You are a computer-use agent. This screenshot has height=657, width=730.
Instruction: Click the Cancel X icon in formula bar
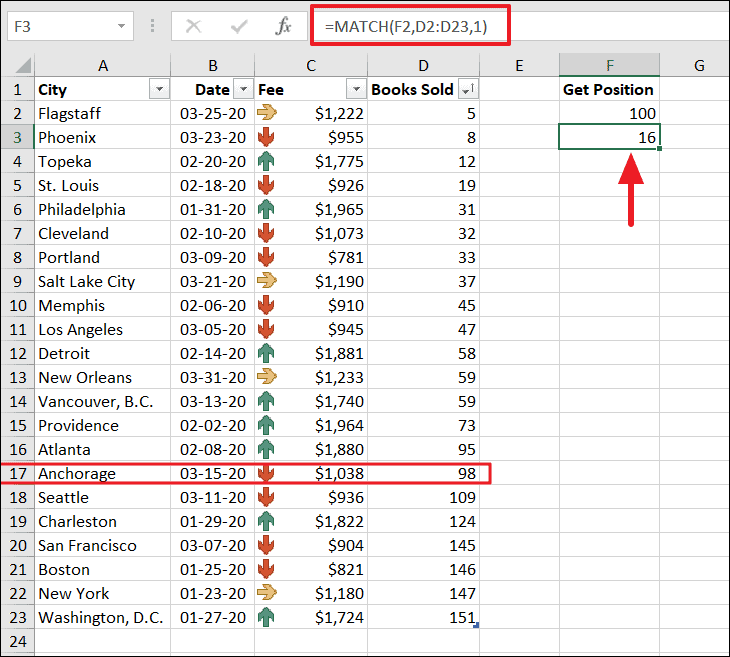(193, 27)
